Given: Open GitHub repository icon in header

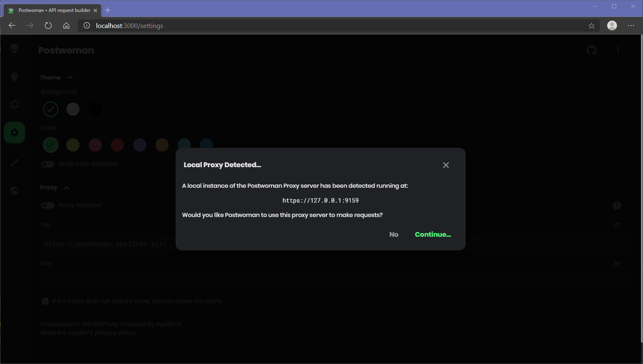Looking at the screenshot, I should pyautogui.click(x=591, y=50).
